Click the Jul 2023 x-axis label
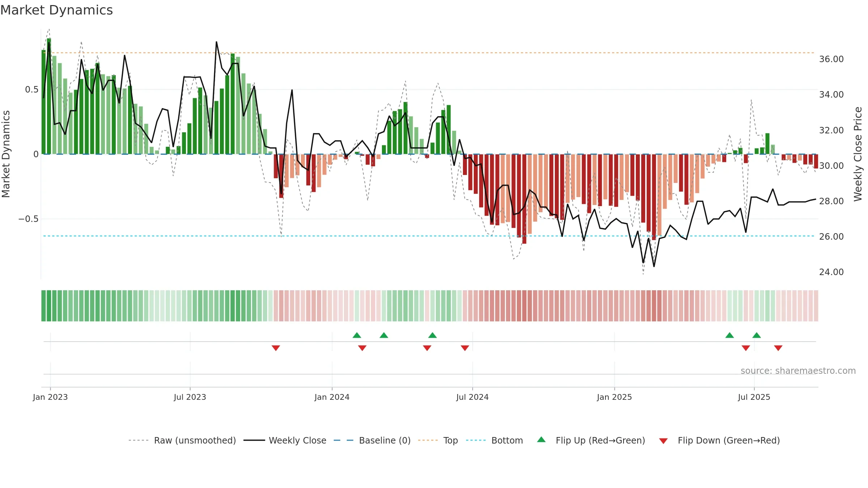Screen dimensions: 868x488 190,397
